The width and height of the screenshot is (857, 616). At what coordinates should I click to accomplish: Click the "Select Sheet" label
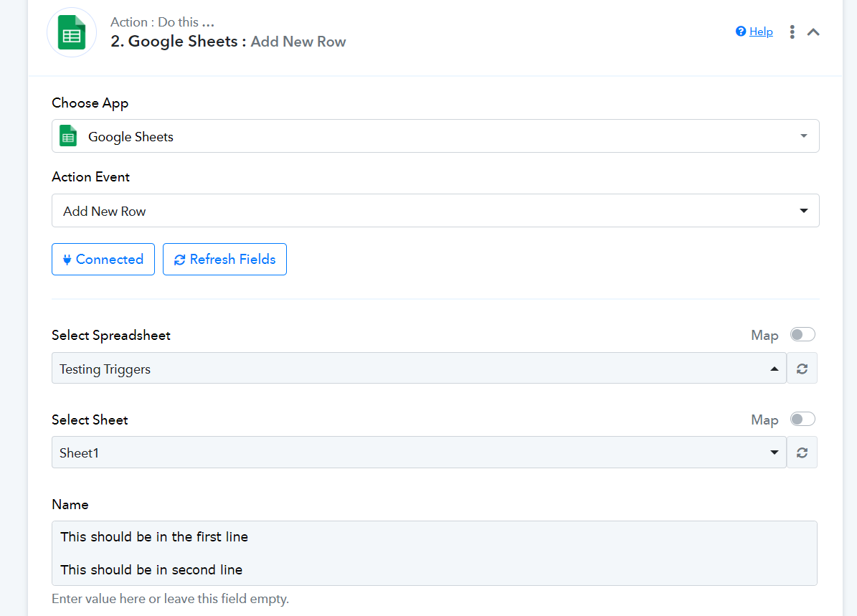pos(90,420)
